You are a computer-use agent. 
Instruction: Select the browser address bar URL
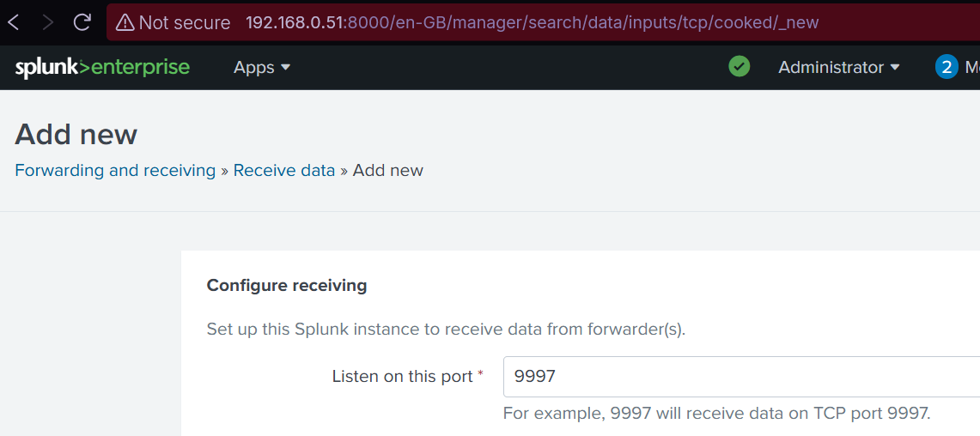[x=533, y=22]
